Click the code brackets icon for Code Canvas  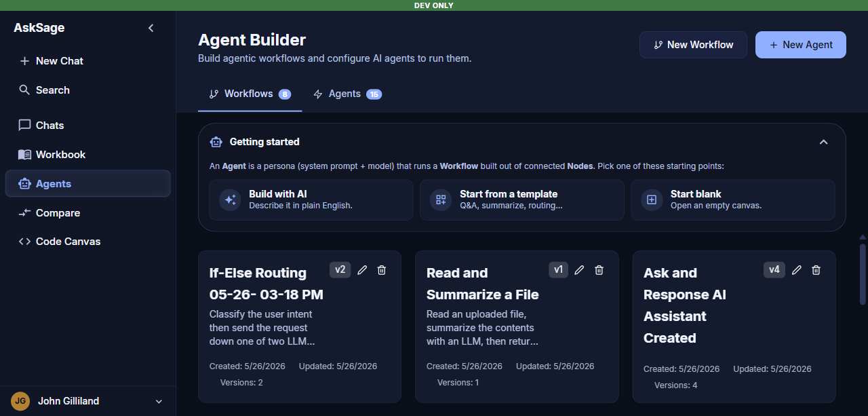pos(24,242)
